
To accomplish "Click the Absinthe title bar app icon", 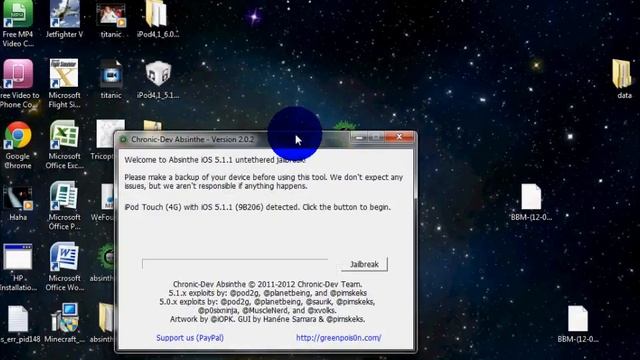I will 123,140.
